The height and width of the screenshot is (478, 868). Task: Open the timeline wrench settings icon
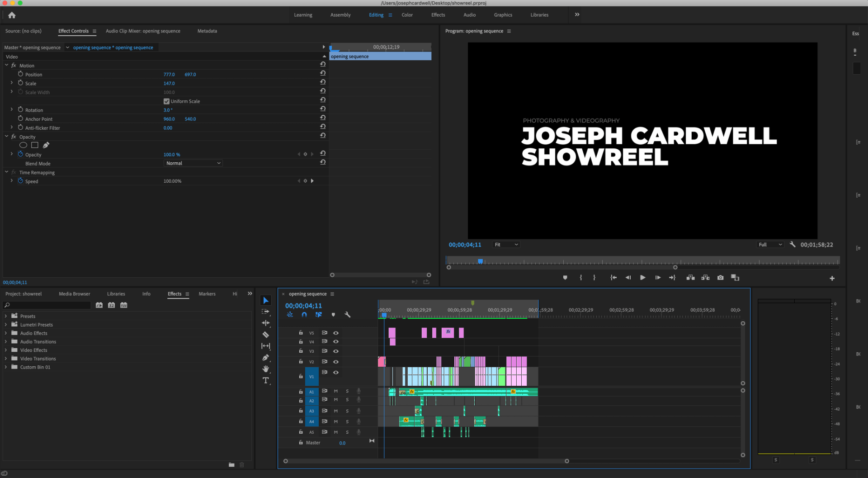(347, 315)
